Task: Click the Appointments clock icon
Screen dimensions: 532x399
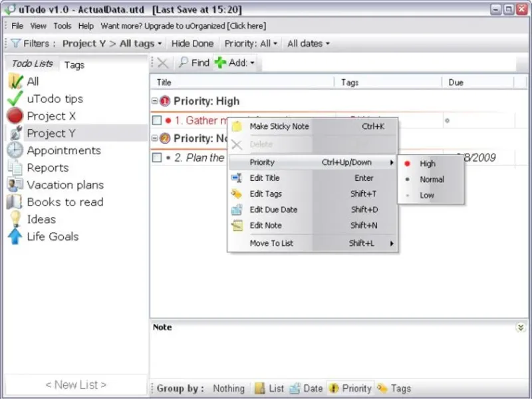Action: [15, 150]
